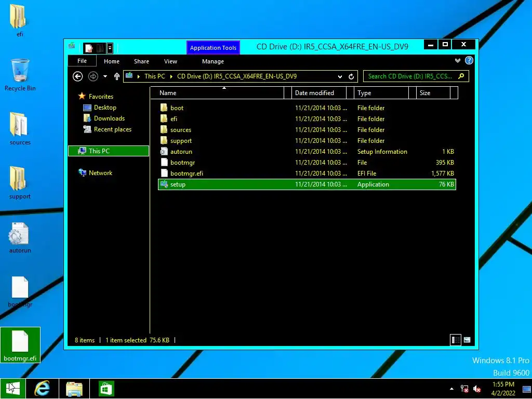
Task: Open the efi folder on desktop
Action: [x=20, y=20]
